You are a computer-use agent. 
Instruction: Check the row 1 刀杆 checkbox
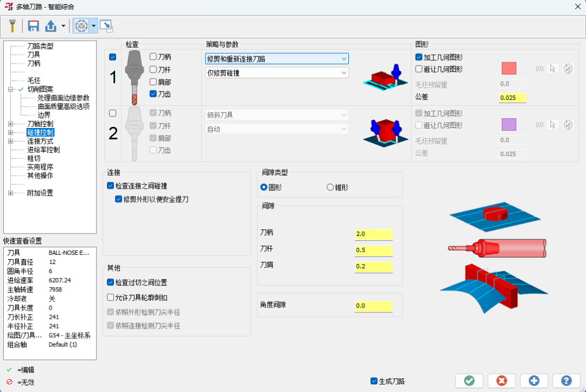point(153,69)
